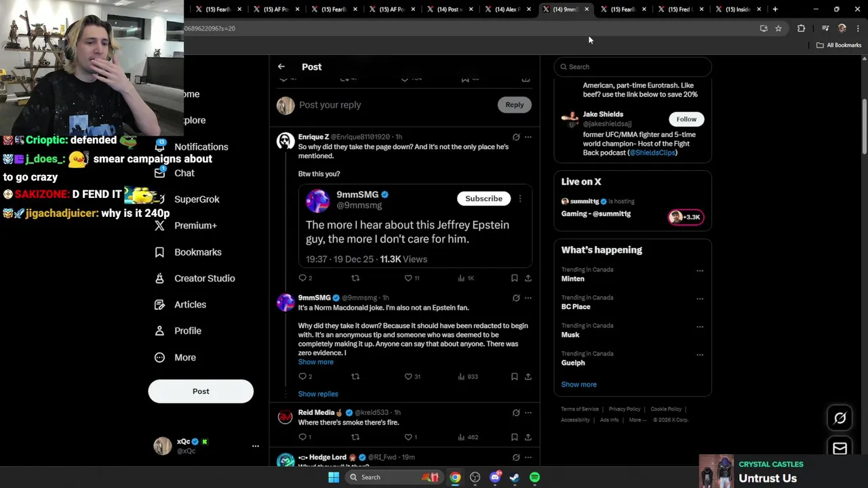Like Enrique Z's post
The width and height of the screenshot is (868, 488).
408,278
